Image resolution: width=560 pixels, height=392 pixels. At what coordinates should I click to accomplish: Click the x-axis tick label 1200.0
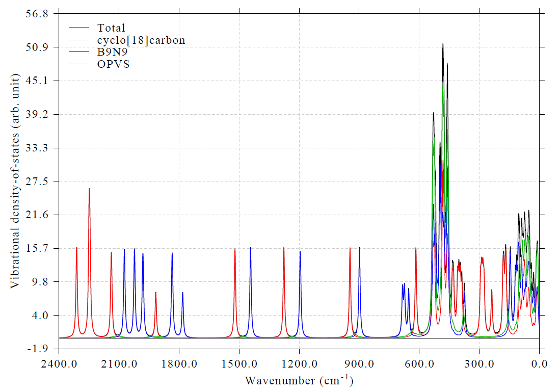pos(299,364)
